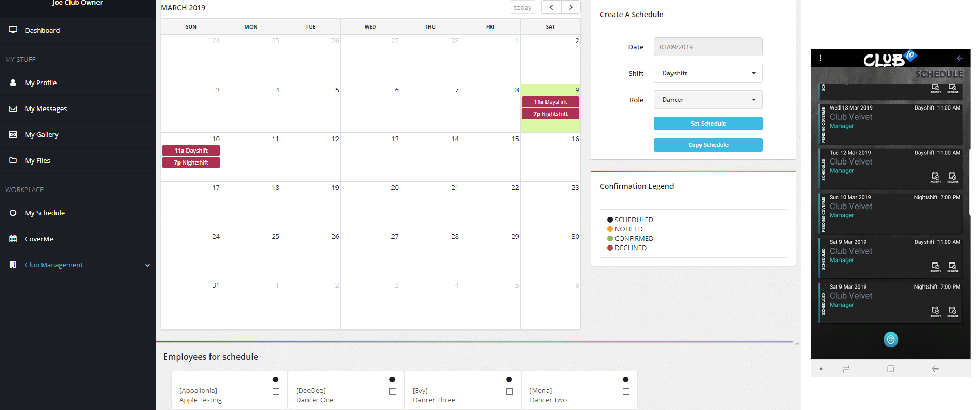Click the 11a Dayshift event on March 10

pos(191,151)
